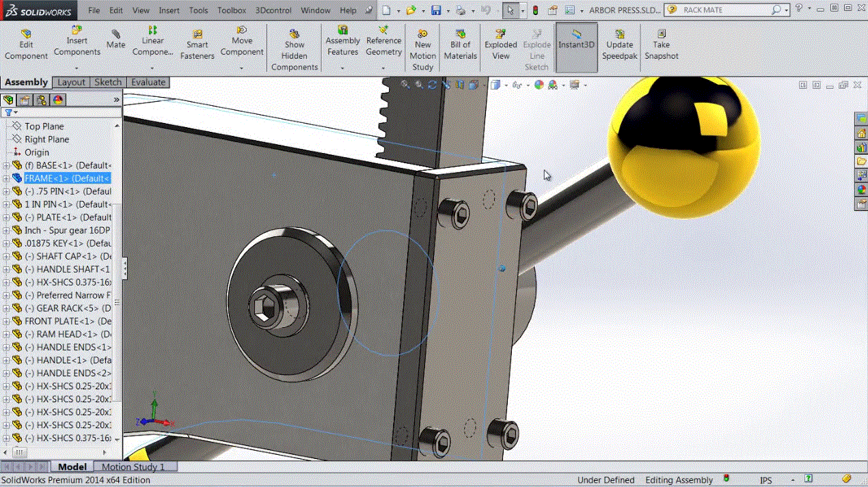Select GEAR RACK<5> in tree
This screenshot has height=487, width=868.
coord(68,308)
